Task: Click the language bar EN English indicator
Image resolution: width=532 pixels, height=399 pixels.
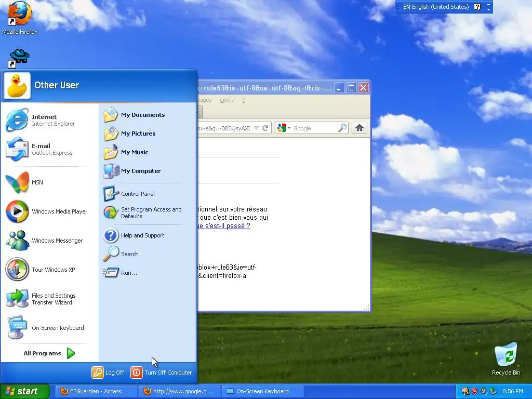Action: click(436, 7)
